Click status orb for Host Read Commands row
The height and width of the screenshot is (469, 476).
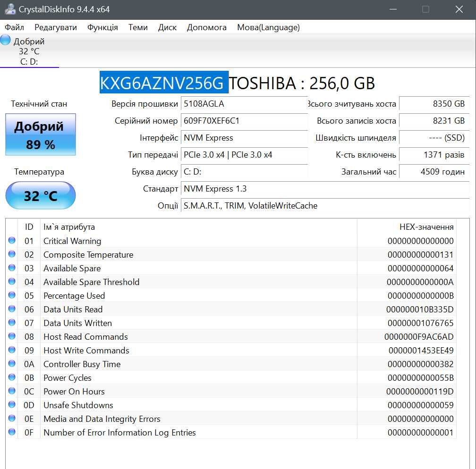point(12,336)
